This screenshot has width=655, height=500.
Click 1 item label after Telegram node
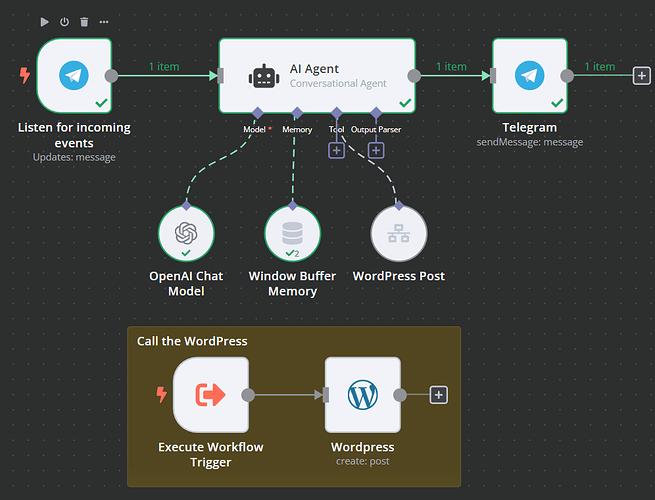(599, 66)
